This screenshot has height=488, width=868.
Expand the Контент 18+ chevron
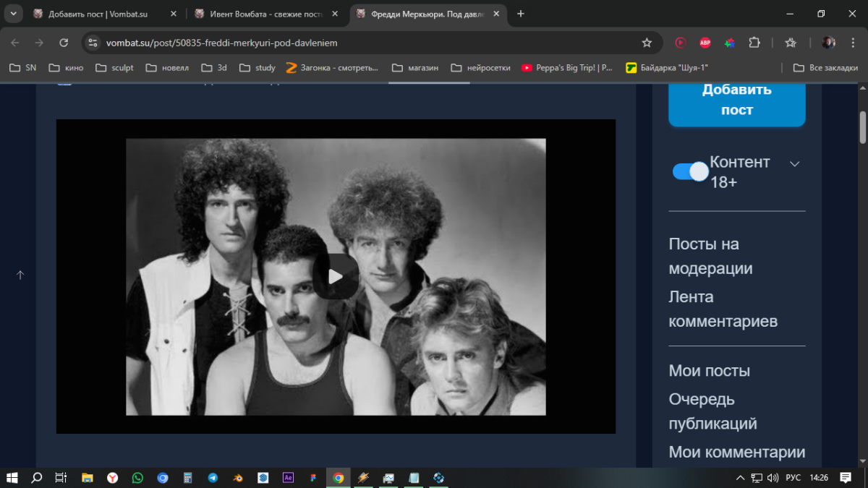coord(794,164)
